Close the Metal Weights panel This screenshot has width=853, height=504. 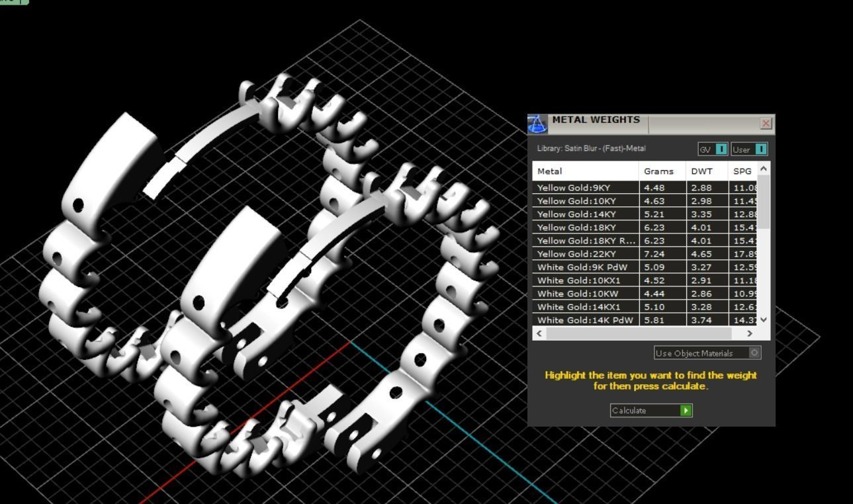click(x=766, y=124)
